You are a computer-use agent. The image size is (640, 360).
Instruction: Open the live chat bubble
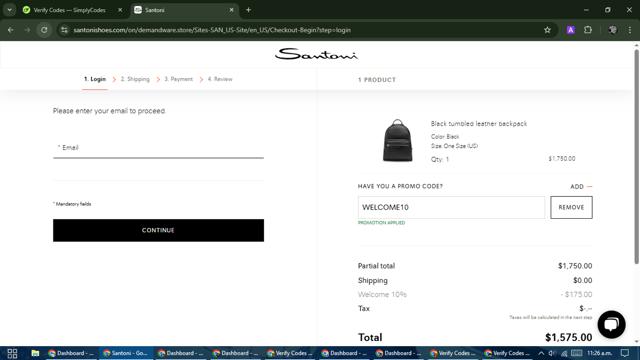pos(611,324)
